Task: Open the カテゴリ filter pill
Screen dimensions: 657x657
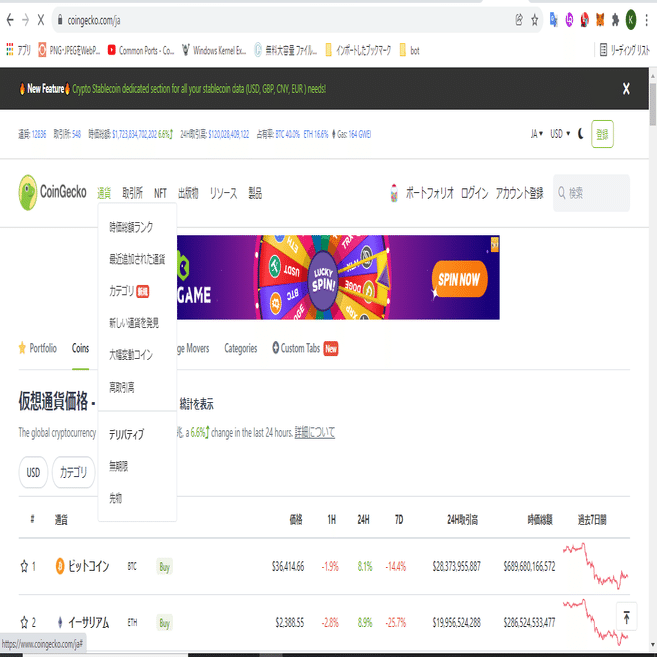Action: 73,472
